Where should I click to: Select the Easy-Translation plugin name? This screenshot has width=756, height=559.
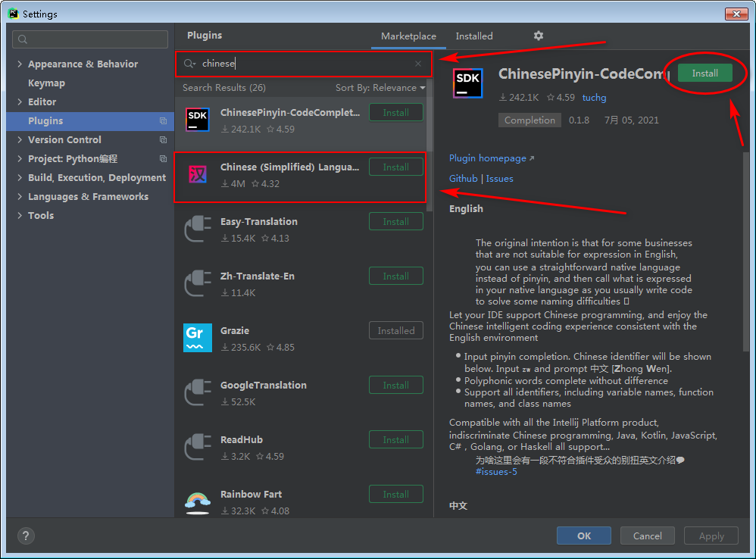tap(259, 222)
